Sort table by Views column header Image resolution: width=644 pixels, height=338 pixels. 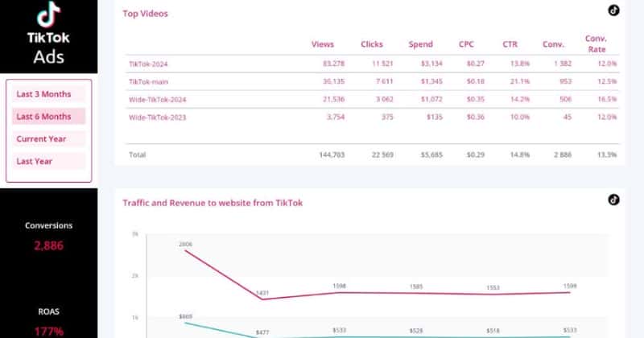[x=322, y=44]
